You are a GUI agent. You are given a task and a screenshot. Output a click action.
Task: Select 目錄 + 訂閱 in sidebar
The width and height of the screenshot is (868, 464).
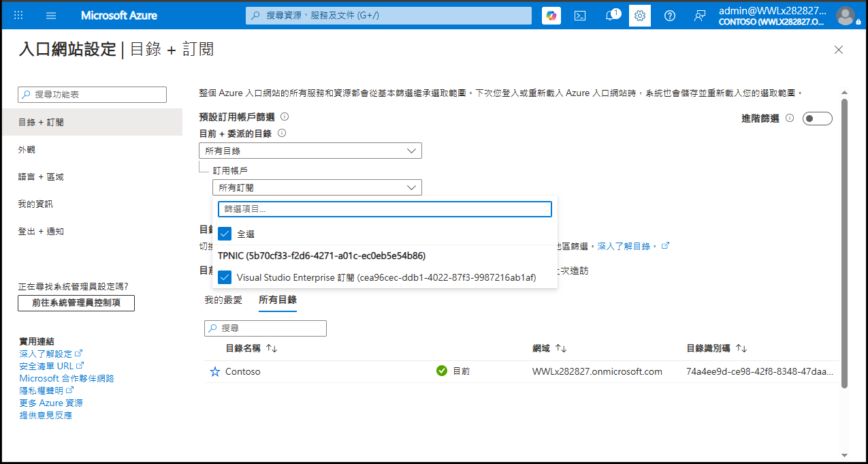pyautogui.click(x=91, y=122)
